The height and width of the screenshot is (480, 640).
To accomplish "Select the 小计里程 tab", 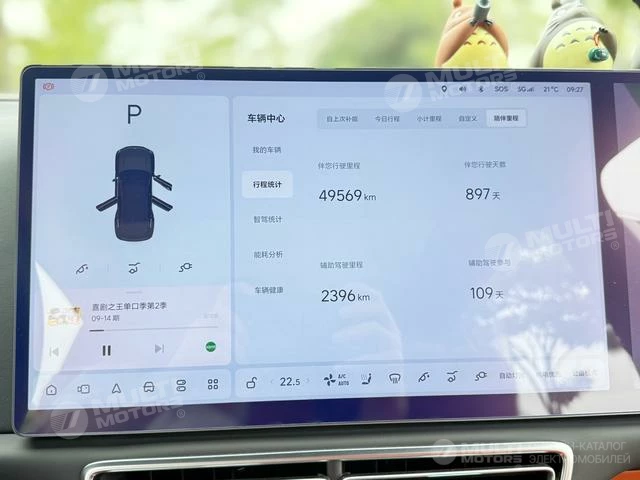I will pos(429,118).
